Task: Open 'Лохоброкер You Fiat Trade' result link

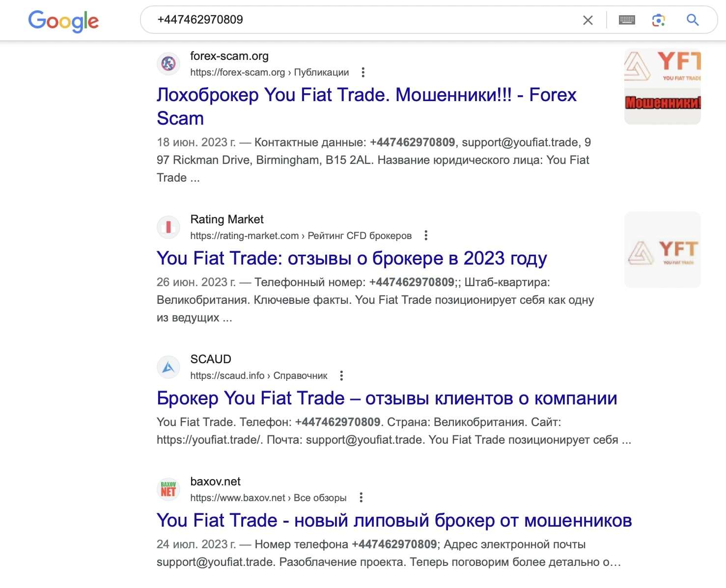Action: [366, 107]
